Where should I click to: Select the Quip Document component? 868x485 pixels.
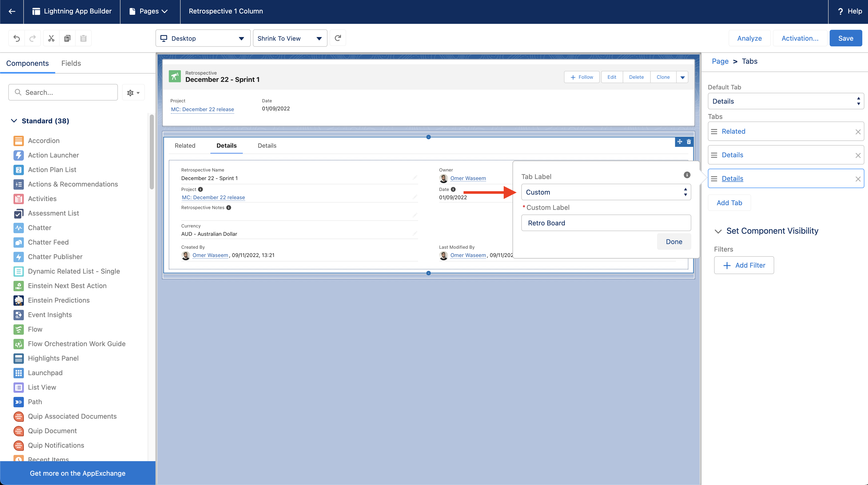pos(52,431)
